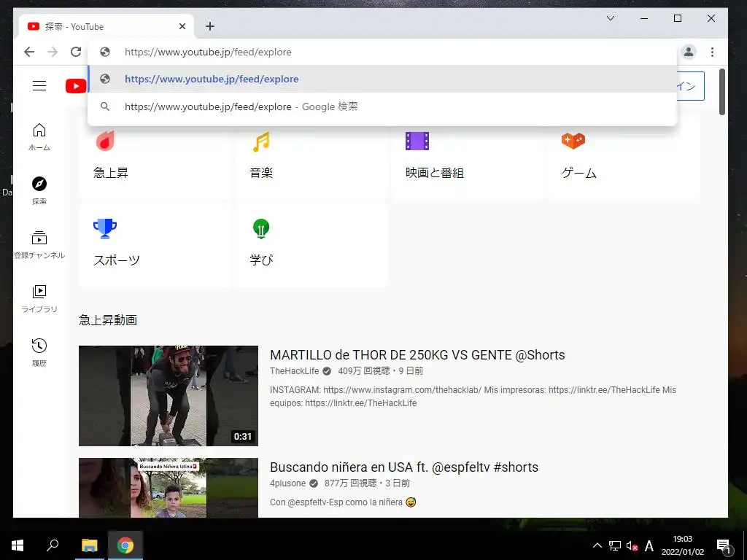Screen dimensions: 747x560
Task: Choose the highlighted youtube.jp/feed/explore URL suggestion
Action: [x=382, y=79]
